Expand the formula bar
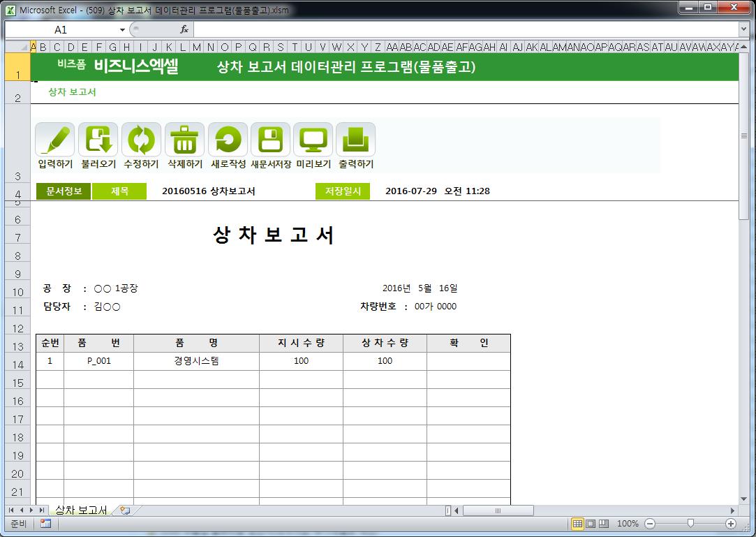Screen dimensions: 756x537 click(x=743, y=29)
